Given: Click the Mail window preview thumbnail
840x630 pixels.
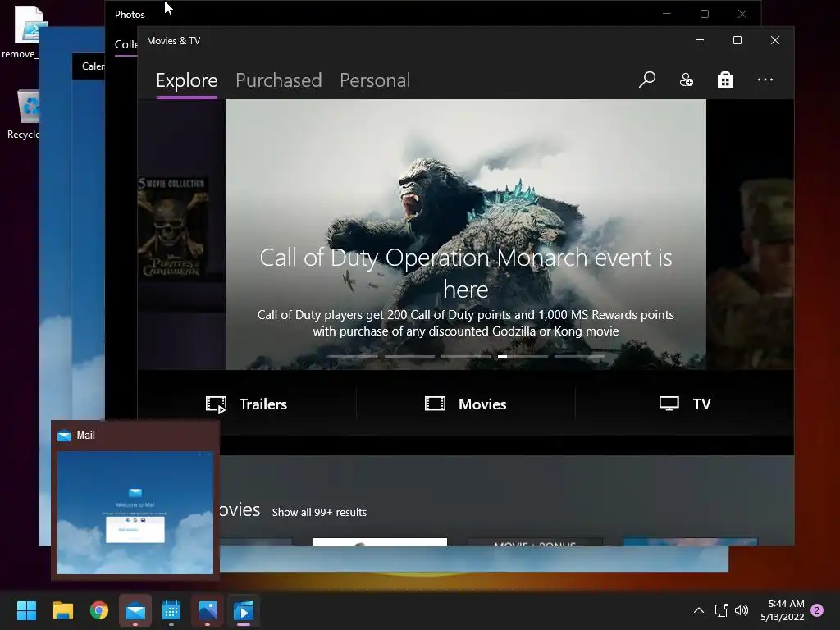Looking at the screenshot, I should 135,513.
